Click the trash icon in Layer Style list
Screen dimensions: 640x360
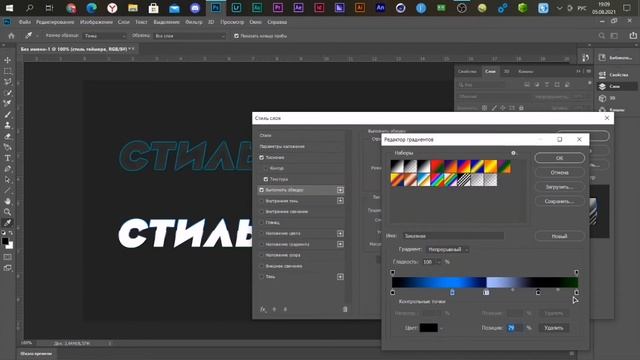coord(345,309)
